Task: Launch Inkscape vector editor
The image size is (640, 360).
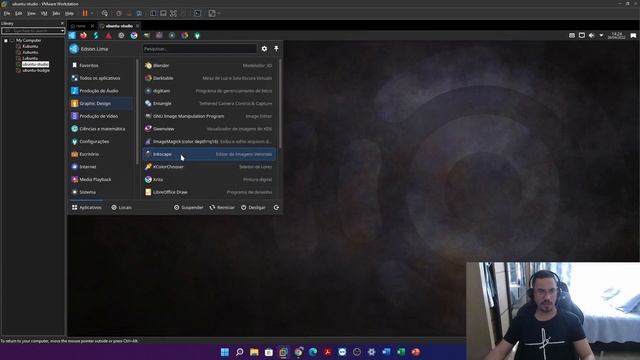Action: pos(209,154)
